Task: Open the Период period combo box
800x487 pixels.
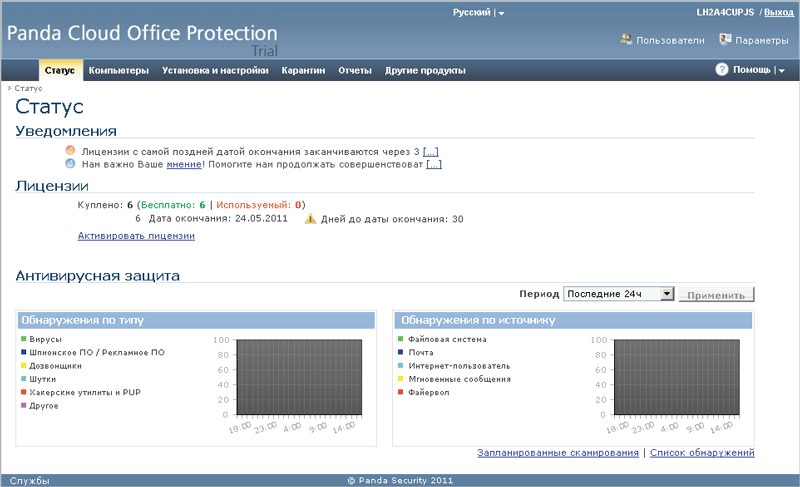Action: [618, 294]
